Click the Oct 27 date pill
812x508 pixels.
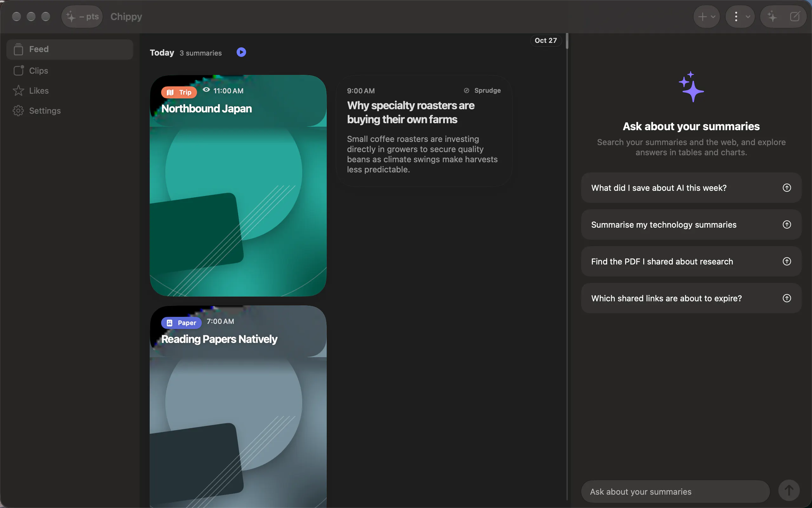point(546,40)
